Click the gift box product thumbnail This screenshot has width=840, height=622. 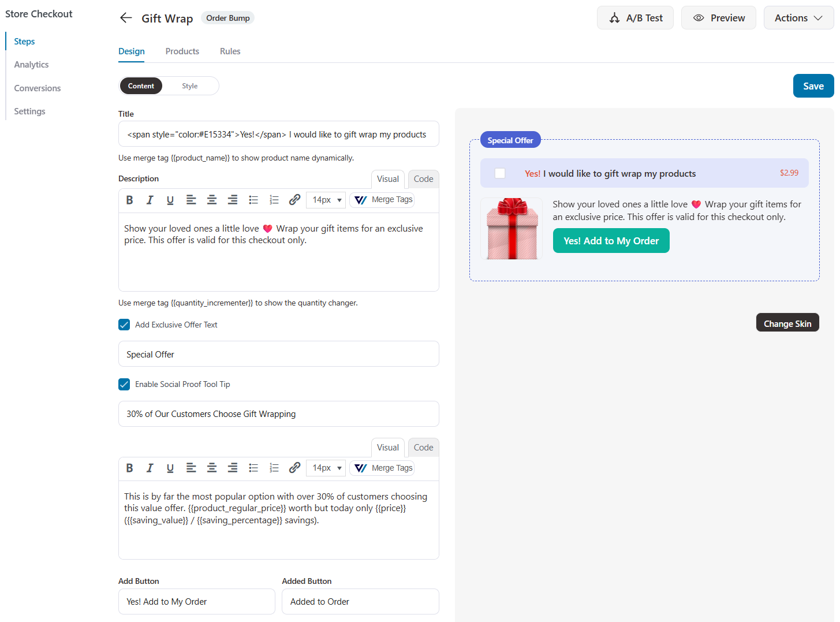512,229
